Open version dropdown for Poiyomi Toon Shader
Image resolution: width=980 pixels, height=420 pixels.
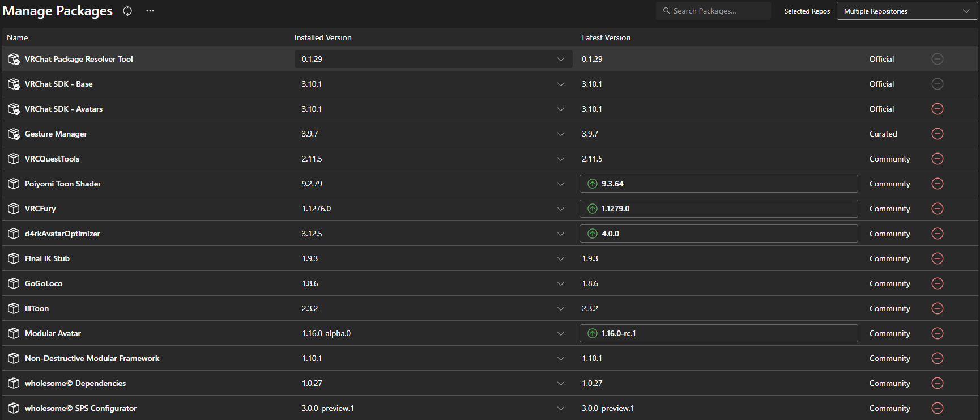point(433,184)
